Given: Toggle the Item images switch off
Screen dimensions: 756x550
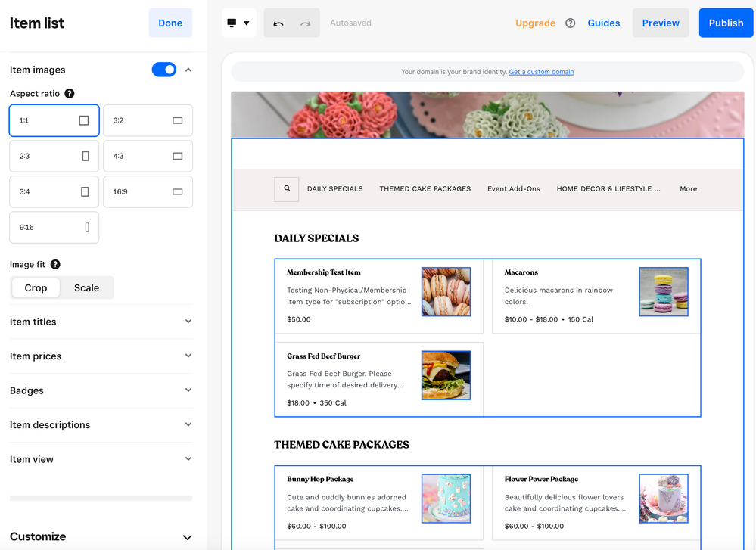Looking at the screenshot, I should pyautogui.click(x=164, y=70).
